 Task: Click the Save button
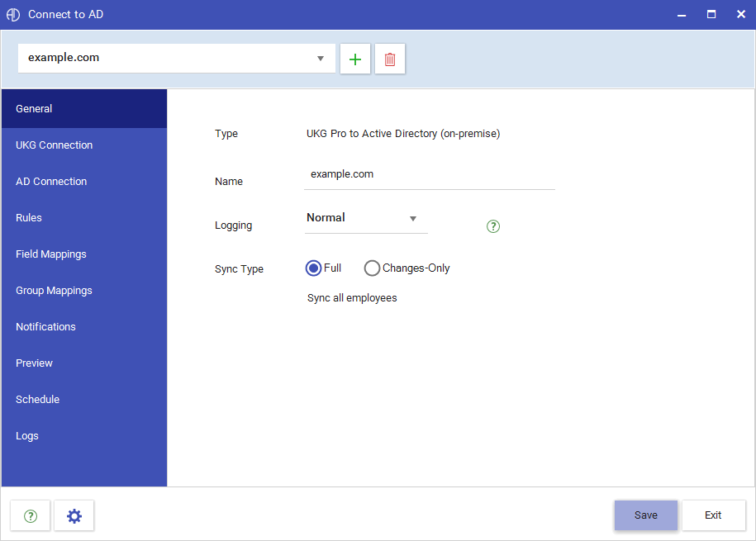645,515
